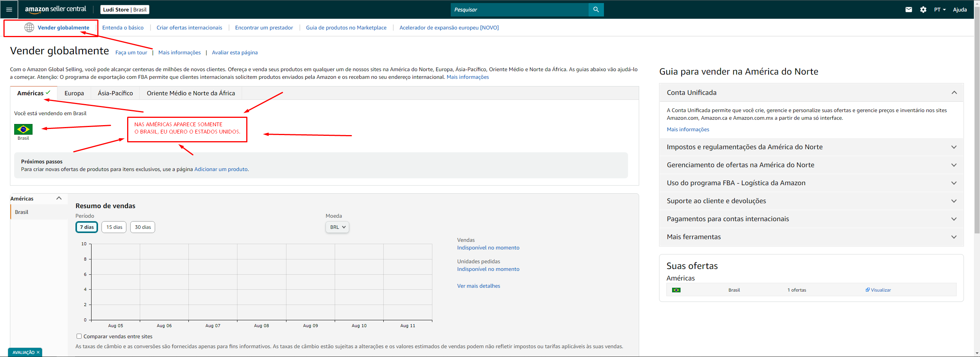Viewport: 980px width, 357px height.
Task: Open Criar ofertas internacionais nav item
Action: [189, 28]
